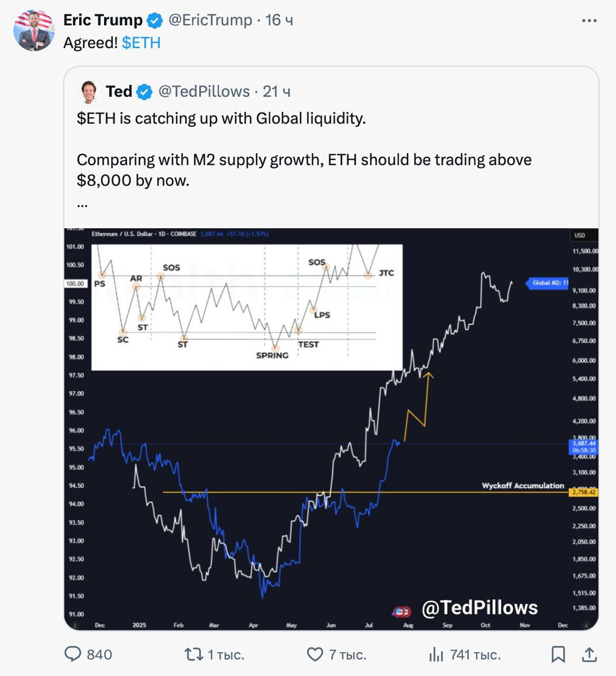Click the Eric Trump display name
Screen dimensions: 616x676
coord(102,20)
